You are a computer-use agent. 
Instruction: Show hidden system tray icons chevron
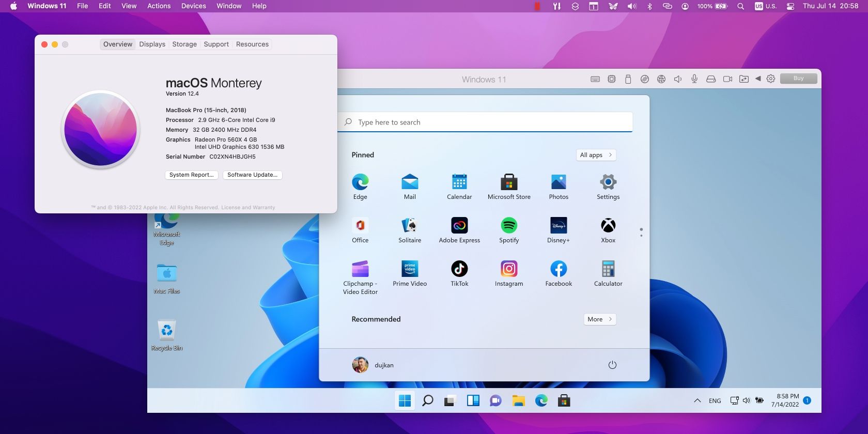tap(697, 401)
